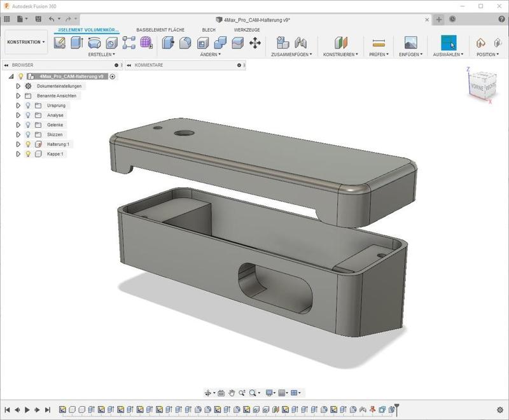The height and width of the screenshot is (420, 509).
Task: Expand the Dokumenteinstellungen tree node
Action: pos(18,86)
